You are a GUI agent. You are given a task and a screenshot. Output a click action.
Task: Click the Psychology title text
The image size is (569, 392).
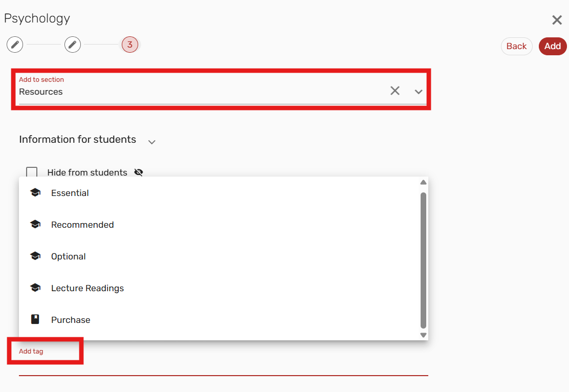[37, 18]
